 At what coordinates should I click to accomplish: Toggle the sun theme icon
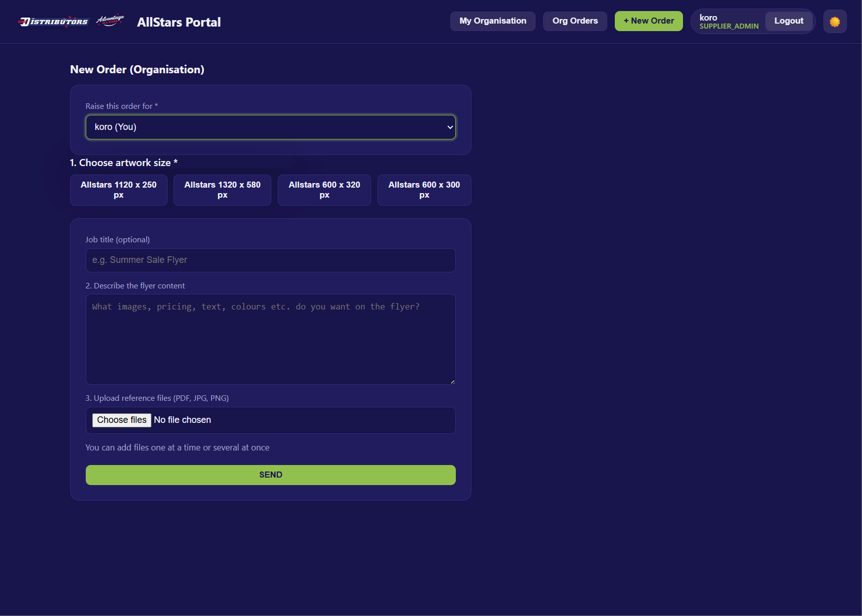click(x=835, y=22)
